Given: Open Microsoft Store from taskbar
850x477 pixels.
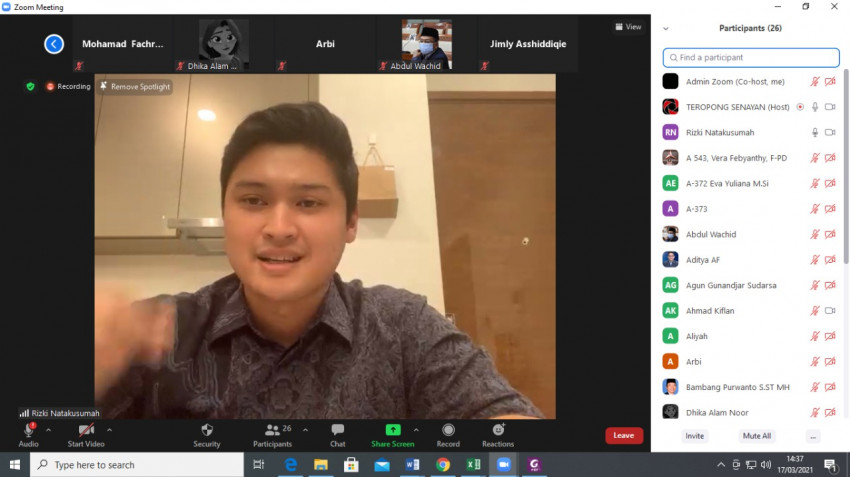Looking at the screenshot, I should [x=351, y=465].
